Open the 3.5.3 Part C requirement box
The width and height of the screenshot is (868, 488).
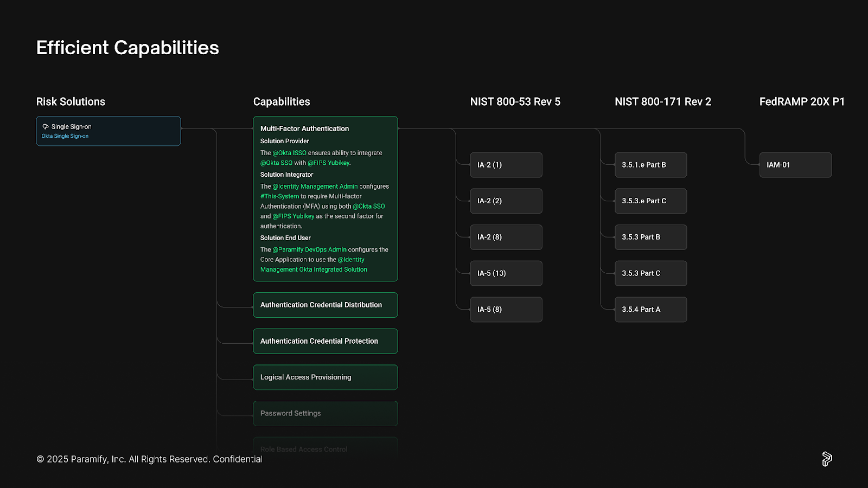pyautogui.click(x=651, y=273)
